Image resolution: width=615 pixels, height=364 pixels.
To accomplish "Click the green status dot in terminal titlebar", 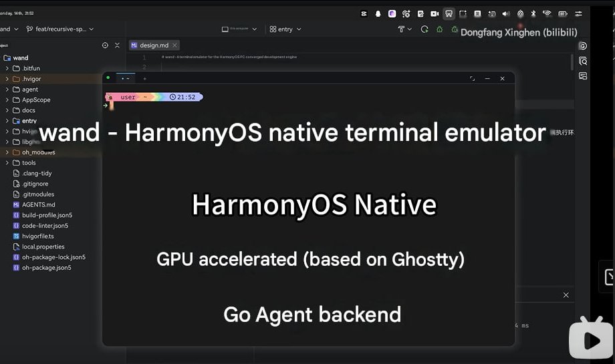I will [x=108, y=77].
